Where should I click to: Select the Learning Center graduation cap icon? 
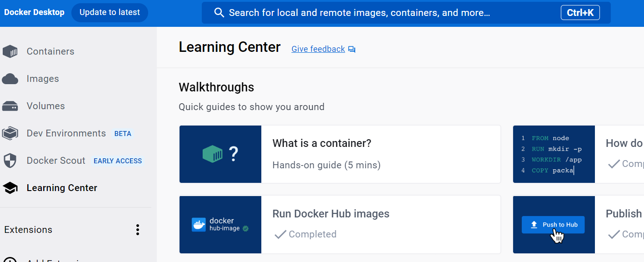click(x=10, y=187)
